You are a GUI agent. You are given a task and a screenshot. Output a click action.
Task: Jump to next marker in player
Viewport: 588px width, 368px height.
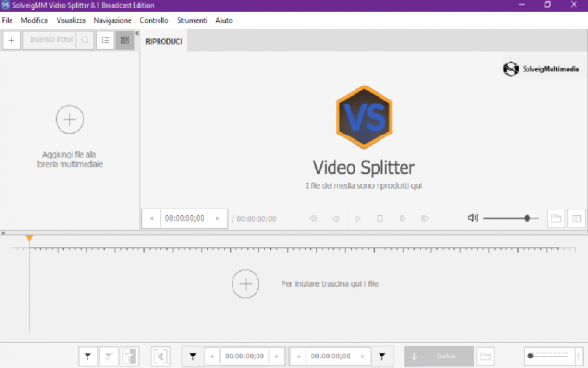click(x=425, y=218)
